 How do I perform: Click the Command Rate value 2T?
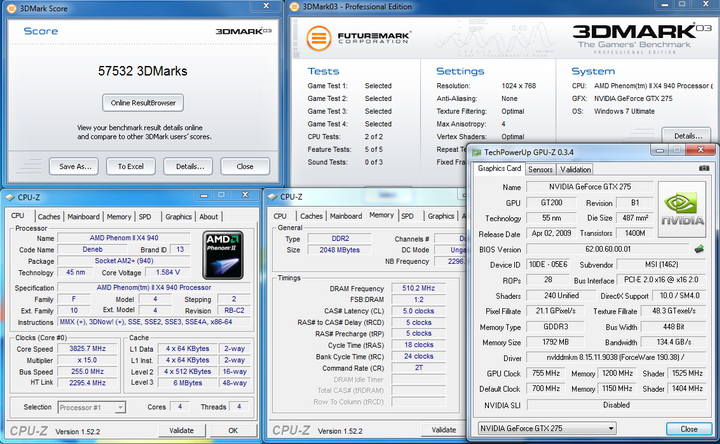[418, 368]
